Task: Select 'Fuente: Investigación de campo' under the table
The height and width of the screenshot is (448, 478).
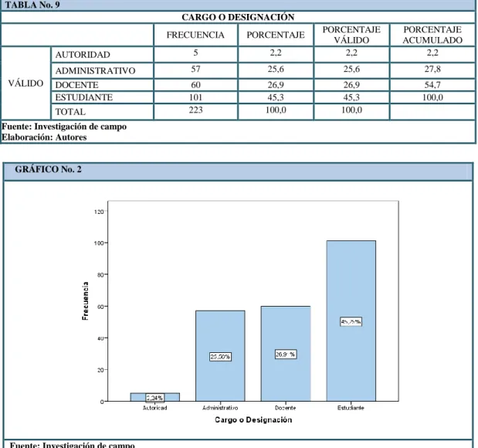Action: point(64,127)
